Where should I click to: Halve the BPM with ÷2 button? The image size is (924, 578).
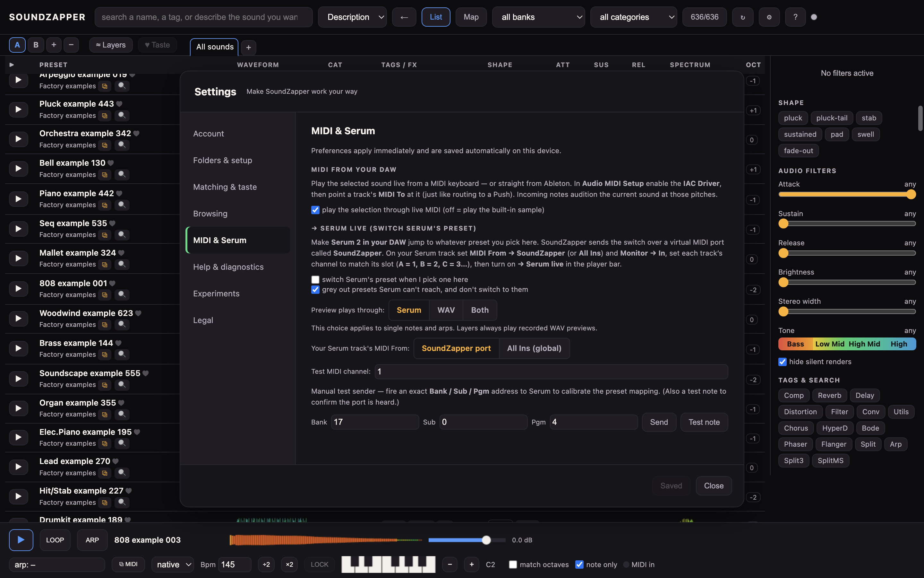[x=266, y=564]
